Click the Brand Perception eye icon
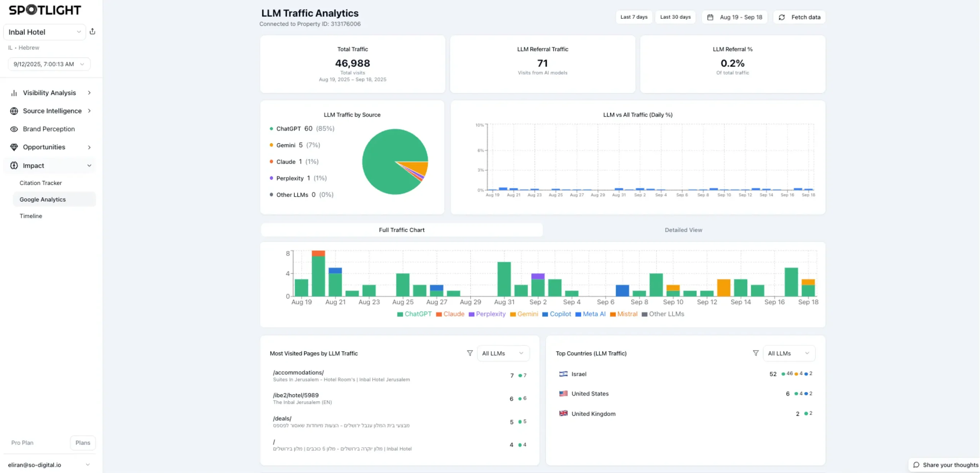The height and width of the screenshot is (473, 980). (14, 129)
